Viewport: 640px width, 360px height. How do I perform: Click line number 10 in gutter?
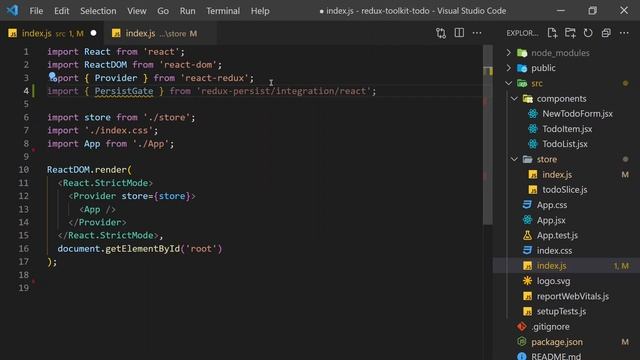tap(24, 169)
